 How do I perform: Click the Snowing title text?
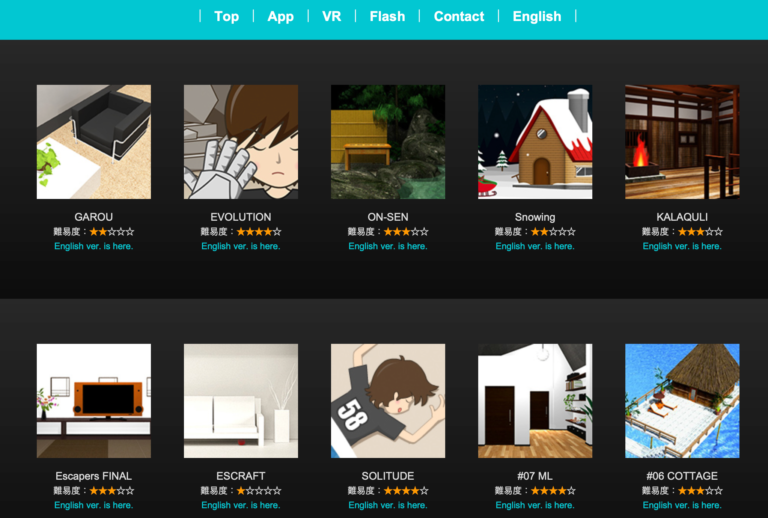pyautogui.click(x=535, y=217)
